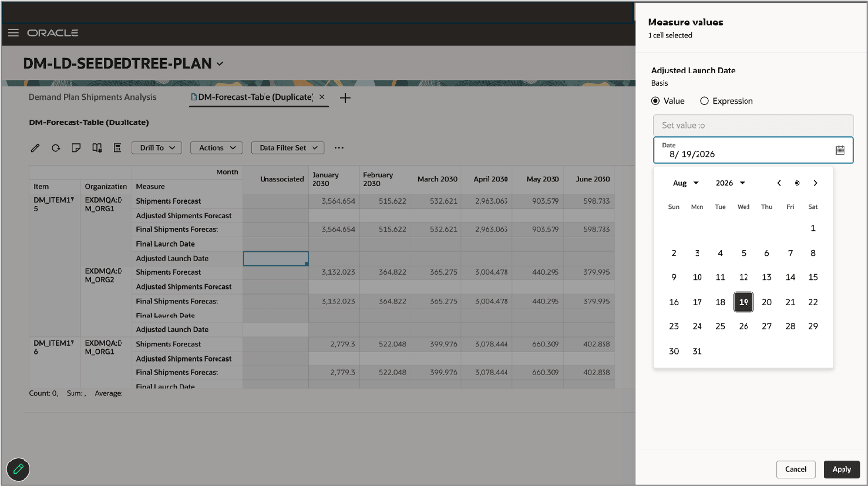The image size is (868, 486).
Task: Click the February 2030 column header
Action: (x=385, y=179)
